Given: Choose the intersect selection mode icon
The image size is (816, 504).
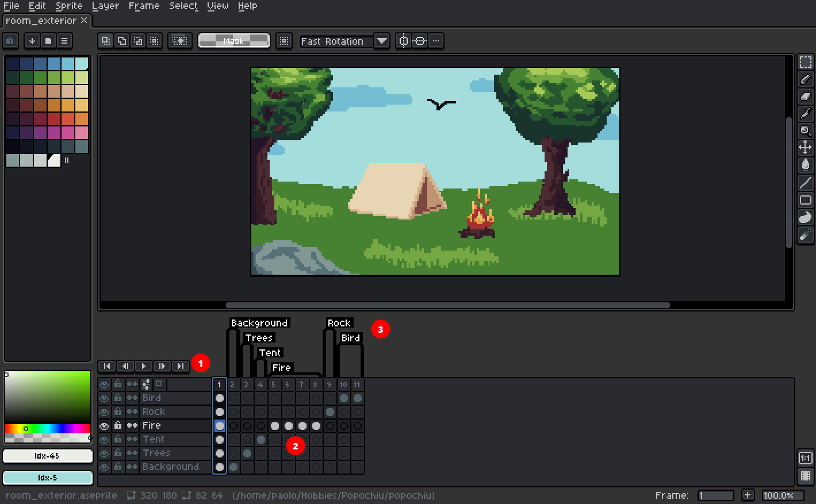Looking at the screenshot, I should (154, 41).
